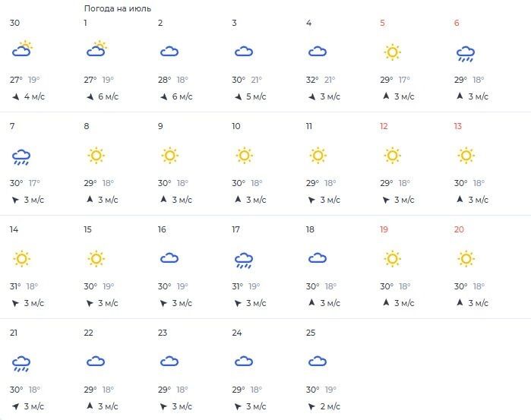This screenshot has height=420, width=531.
Task: Click the partly cloudy icon for June 30
Action: coord(22,51)
